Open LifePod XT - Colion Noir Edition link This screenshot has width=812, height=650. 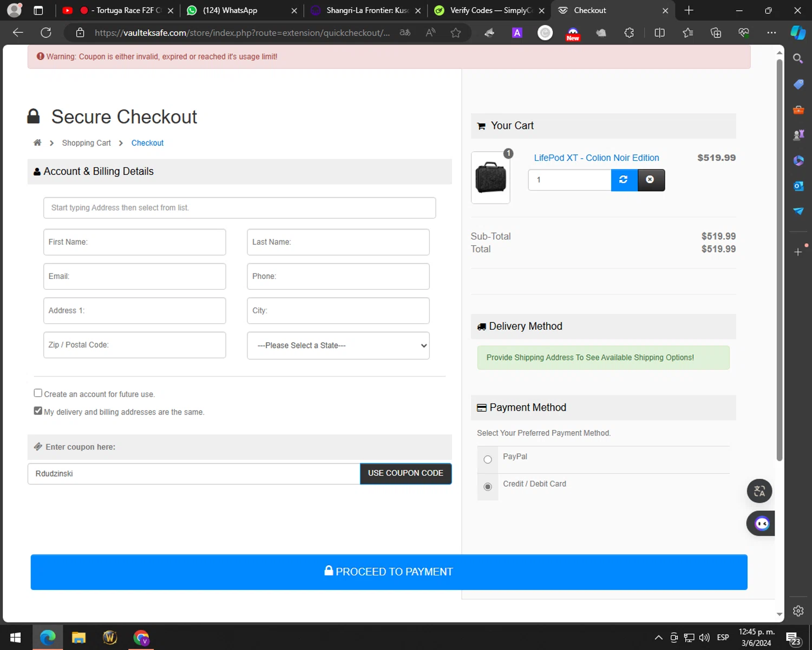click(597, 158)
